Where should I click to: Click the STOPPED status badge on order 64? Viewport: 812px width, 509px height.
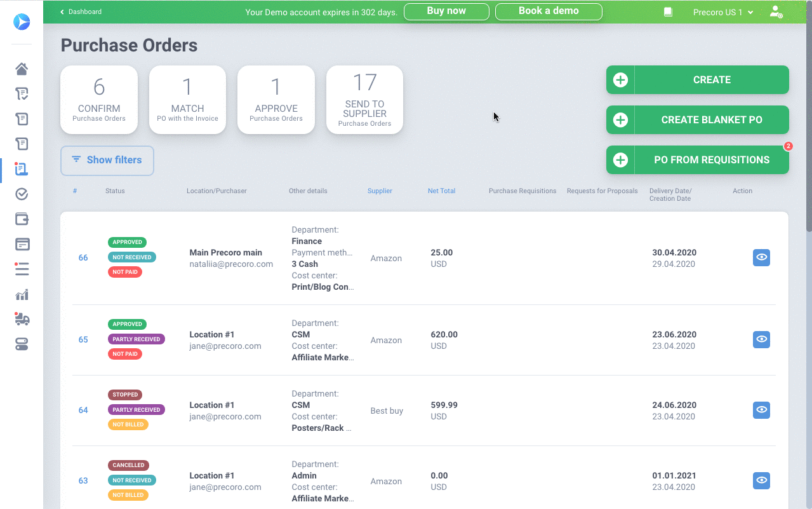125,395
